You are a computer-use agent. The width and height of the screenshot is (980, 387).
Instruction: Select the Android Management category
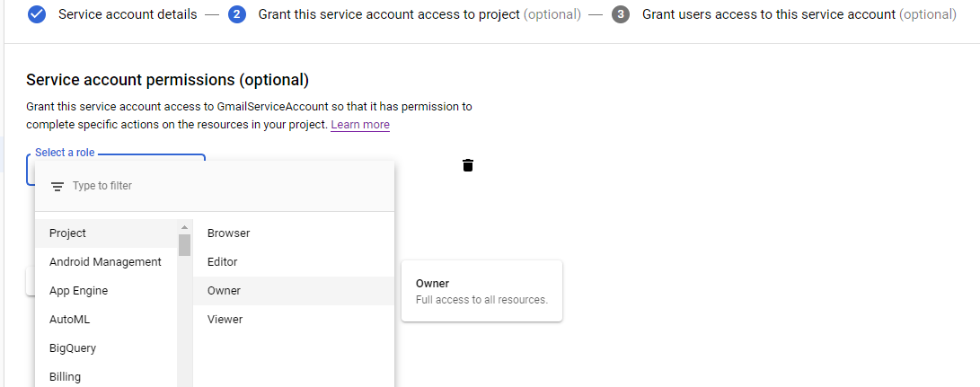[x=106, y=262]
